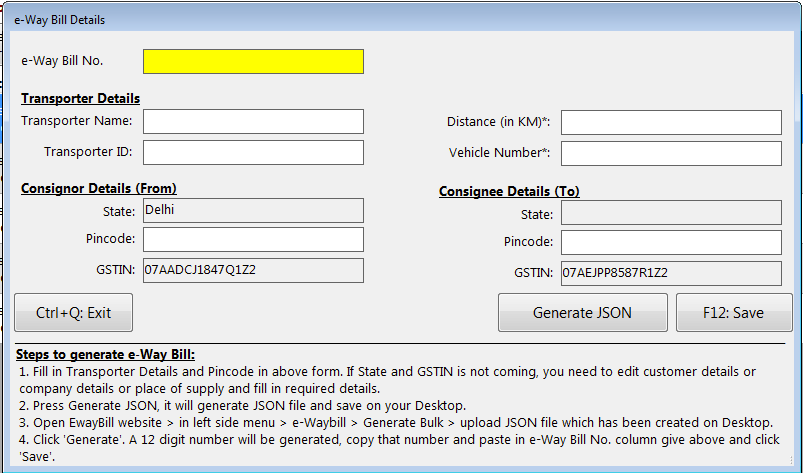The width and height of the screenshot is (803, 473).
Task: Click the yellow e-Way Bill No. field
Action: pyautogui.click(x=253, y=61)
